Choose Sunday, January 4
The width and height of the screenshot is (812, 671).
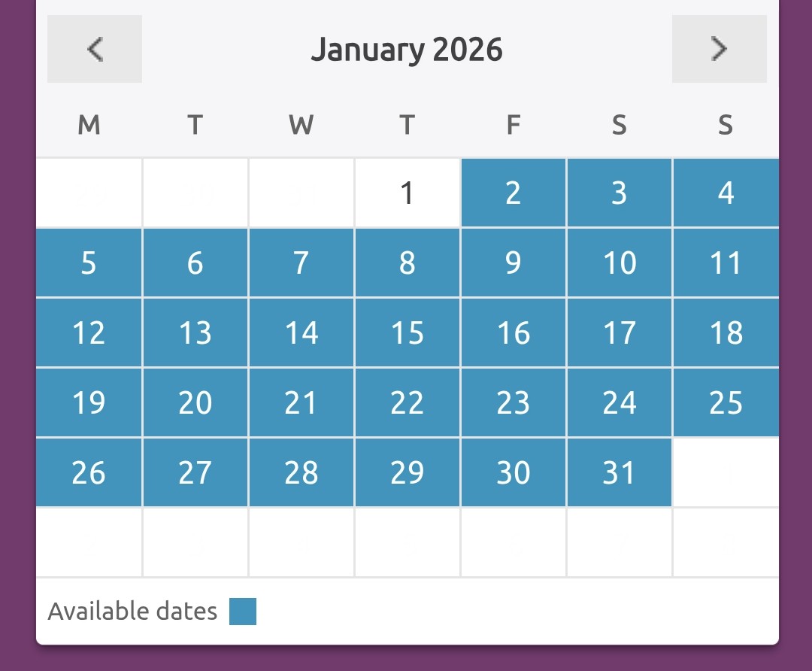tap(726, 193)
